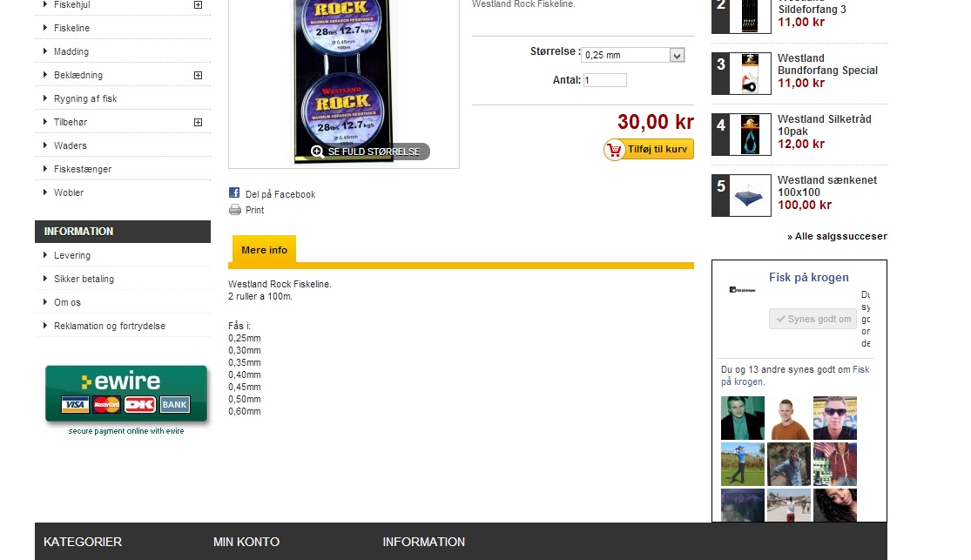Click the 0,45mm size text in description
Screen dimensions: 971x560
click(244, 388)
